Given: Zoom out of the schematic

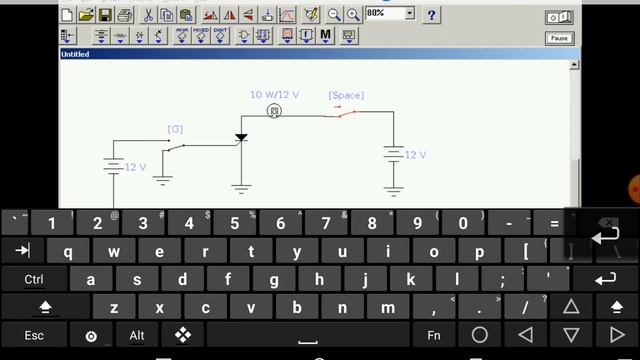Looking at the screenshot, I should pyautogui.click(x=334, y=15).
